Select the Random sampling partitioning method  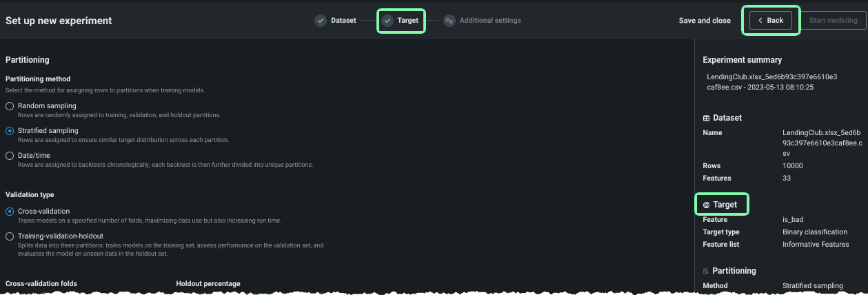coord(10,106)
